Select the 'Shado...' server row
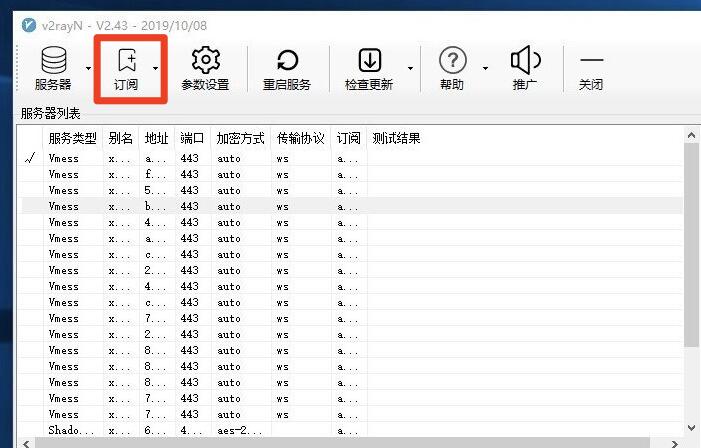Screen dimensions: 701x448 tap(351, 430)
